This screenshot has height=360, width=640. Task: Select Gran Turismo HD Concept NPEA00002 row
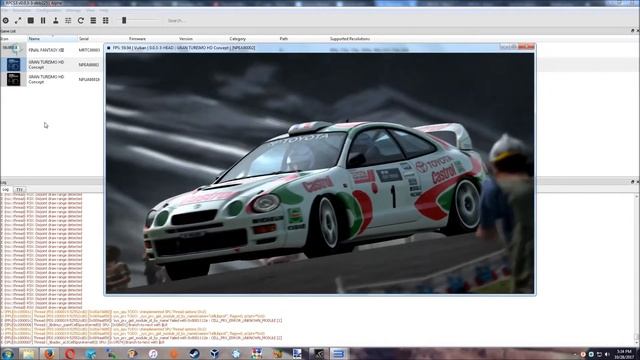pos(52,64)
